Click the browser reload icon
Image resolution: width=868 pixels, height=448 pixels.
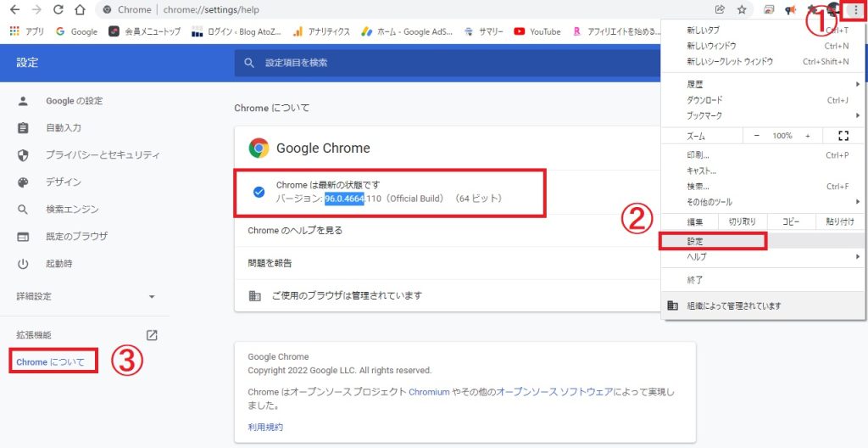(x=58, y=10)
